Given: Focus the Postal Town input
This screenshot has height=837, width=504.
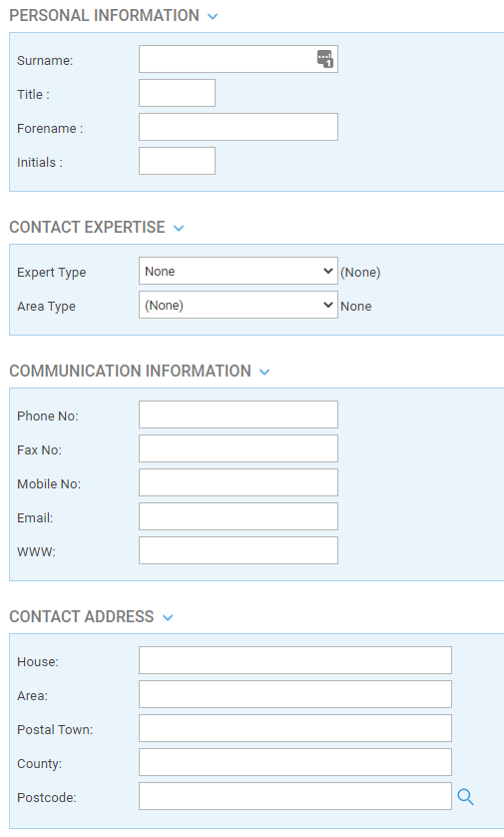Looking at the screenshot, I should tap(295, 728).
